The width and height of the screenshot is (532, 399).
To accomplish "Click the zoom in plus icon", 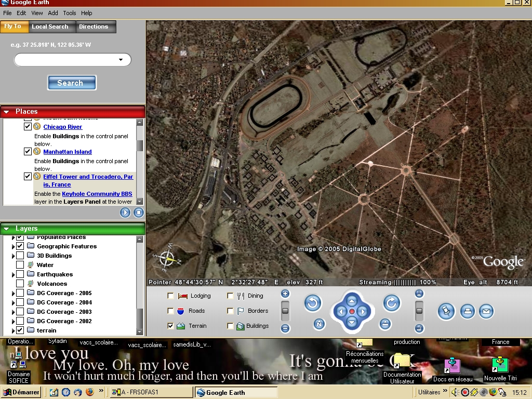I will tap(285, 294).
